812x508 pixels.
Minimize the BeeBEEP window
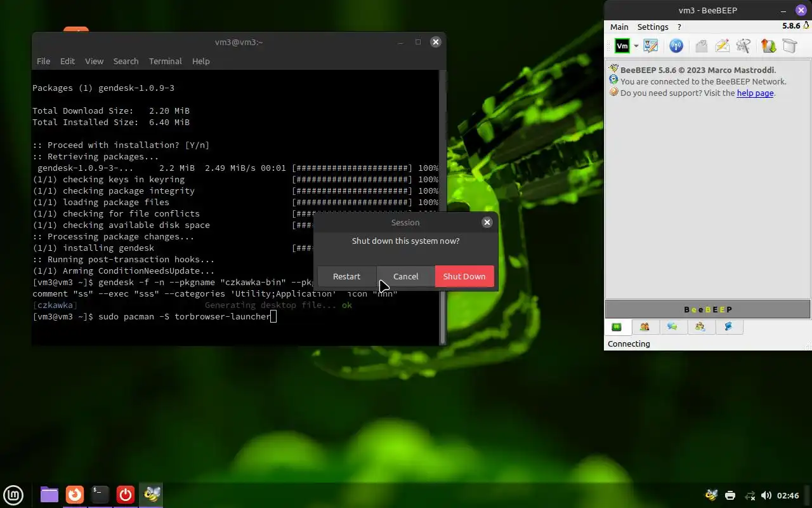(x=784, y=10)
